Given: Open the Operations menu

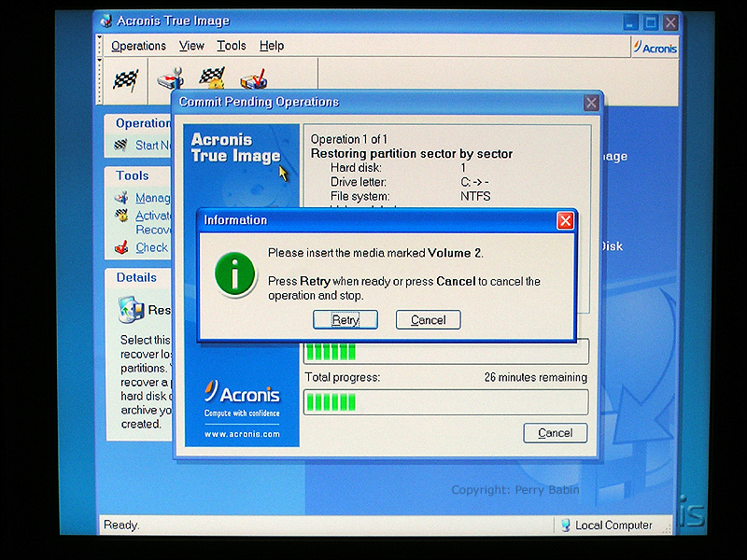Looking at the screenshot, I should pyautogui.click(x=138, y=46).
